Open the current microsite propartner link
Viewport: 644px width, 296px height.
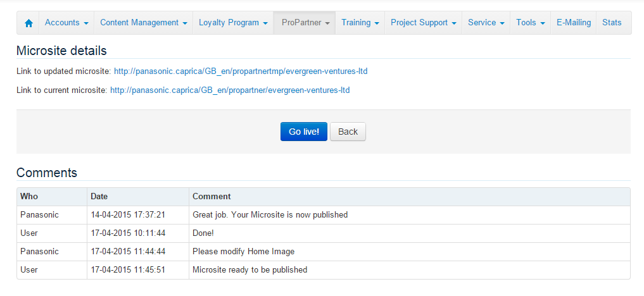(x=230, y=90)
